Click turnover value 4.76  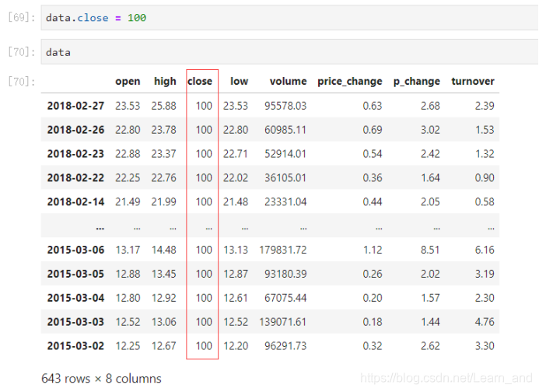click(x=485, y=322)
